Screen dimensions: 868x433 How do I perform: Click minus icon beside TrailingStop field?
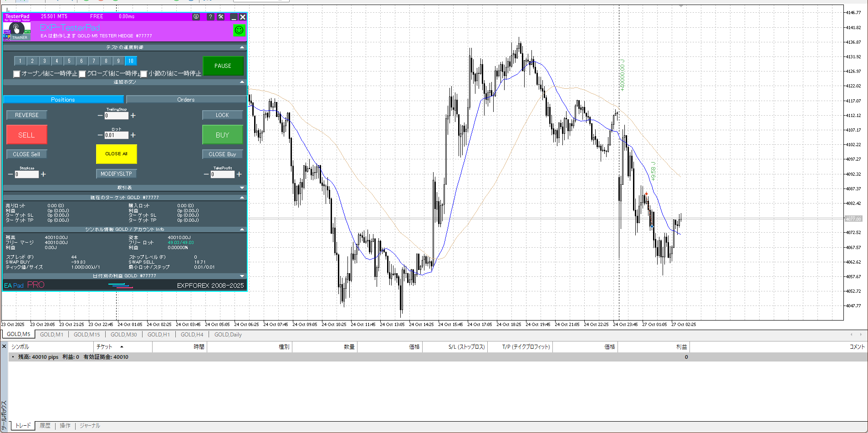coord(100,116)
